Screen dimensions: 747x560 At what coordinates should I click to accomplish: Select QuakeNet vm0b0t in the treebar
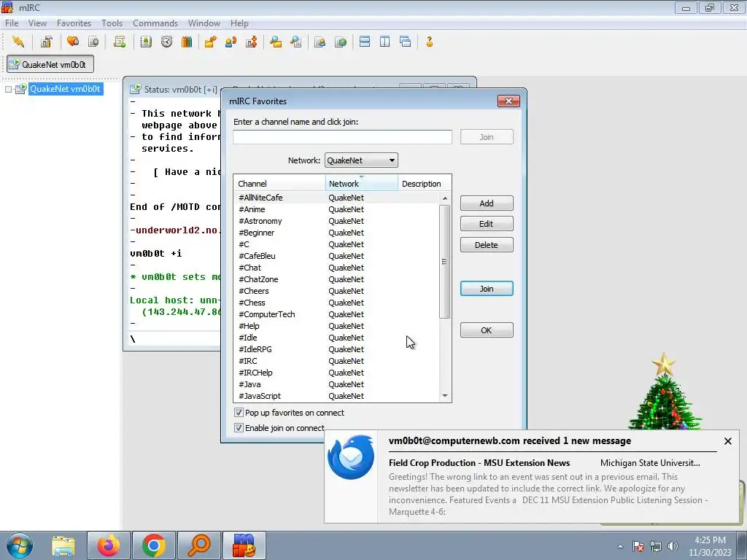coord(65,89)
